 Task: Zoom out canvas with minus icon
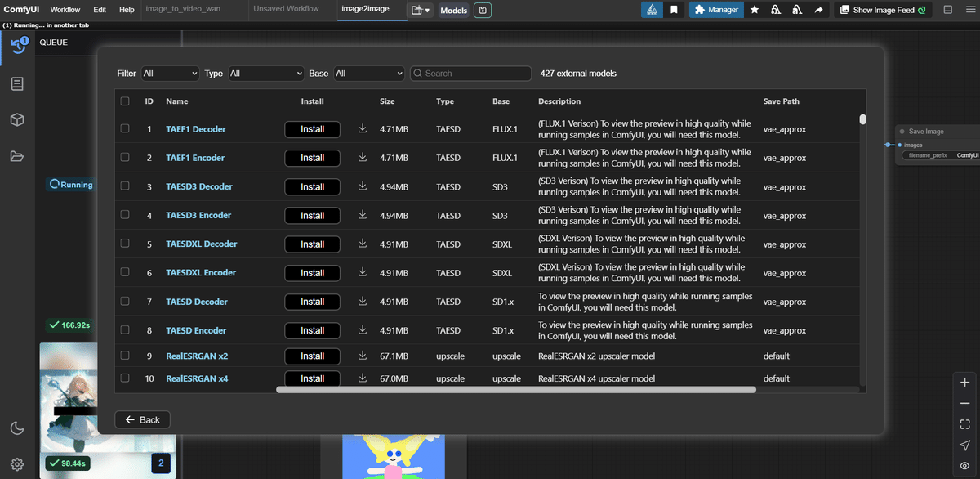tap(964, 404)
